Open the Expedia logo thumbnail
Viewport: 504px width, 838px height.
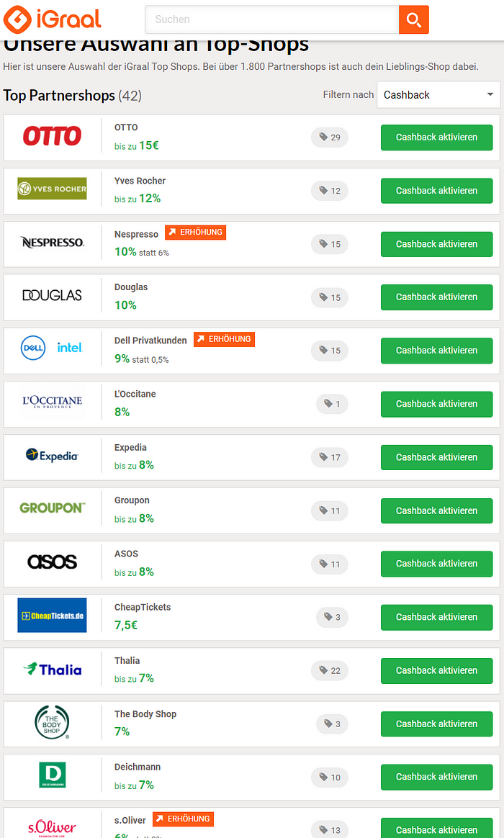52,455
